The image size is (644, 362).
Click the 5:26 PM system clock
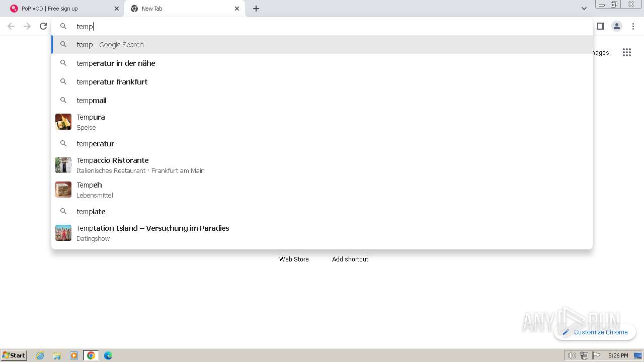(x=618, y=355)
